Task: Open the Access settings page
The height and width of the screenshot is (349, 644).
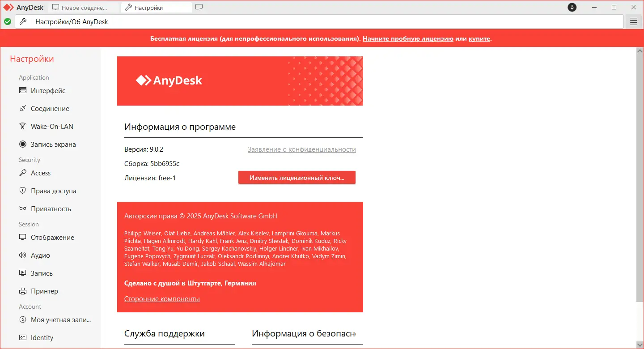Action: coord(41,173)
